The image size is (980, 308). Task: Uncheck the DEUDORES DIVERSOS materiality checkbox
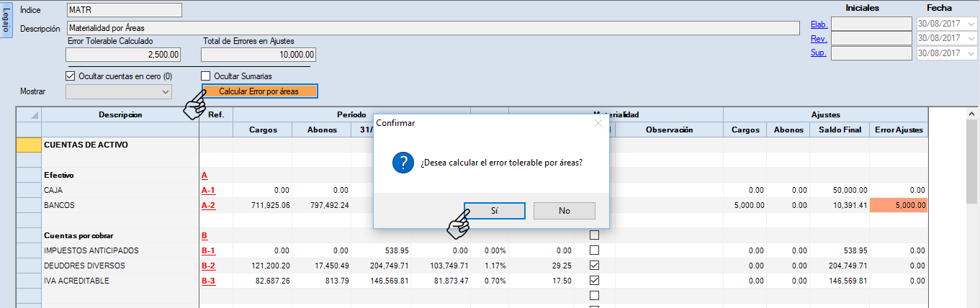pos(594,266)
